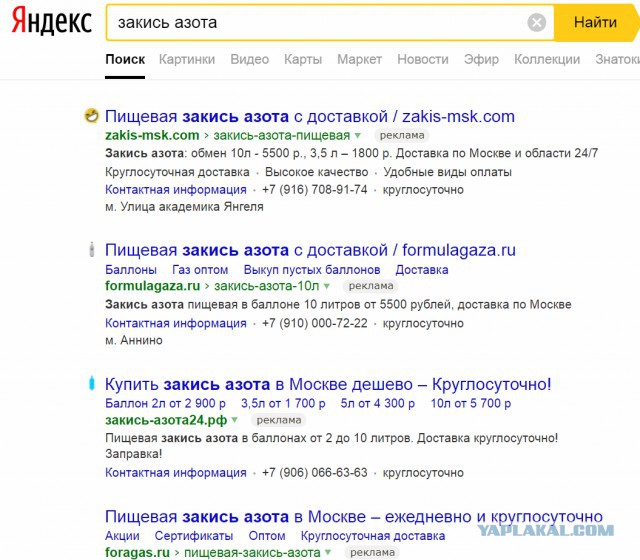Switch to the Видео tab

click(x=249, y=60)
